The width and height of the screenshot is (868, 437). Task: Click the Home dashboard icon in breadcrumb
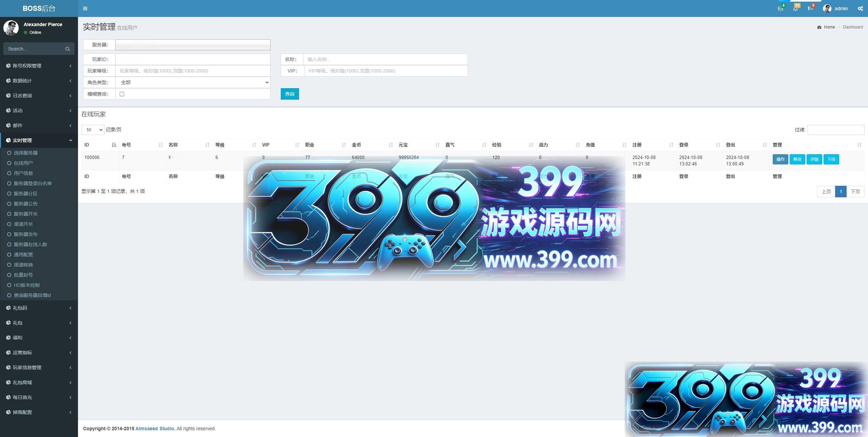[819, 27]
